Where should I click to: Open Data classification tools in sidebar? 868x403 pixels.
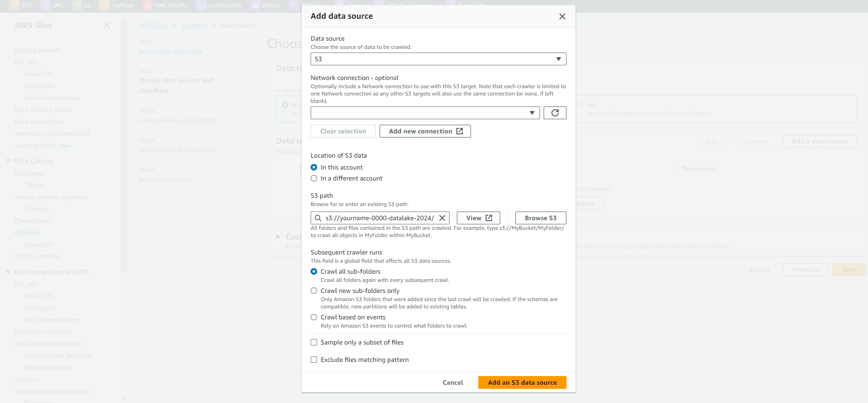[x=49, y=344]
